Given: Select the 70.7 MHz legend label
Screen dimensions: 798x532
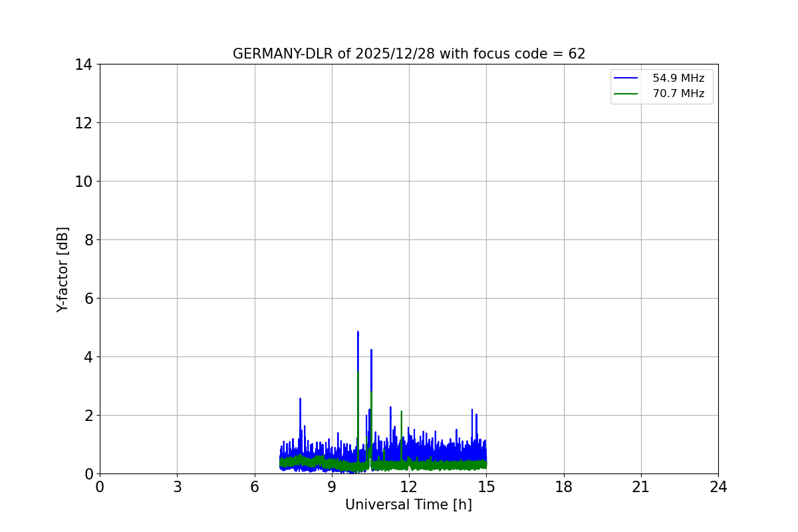Looking at the screenshot, I should pyautogui.click(x=678, y=94).
